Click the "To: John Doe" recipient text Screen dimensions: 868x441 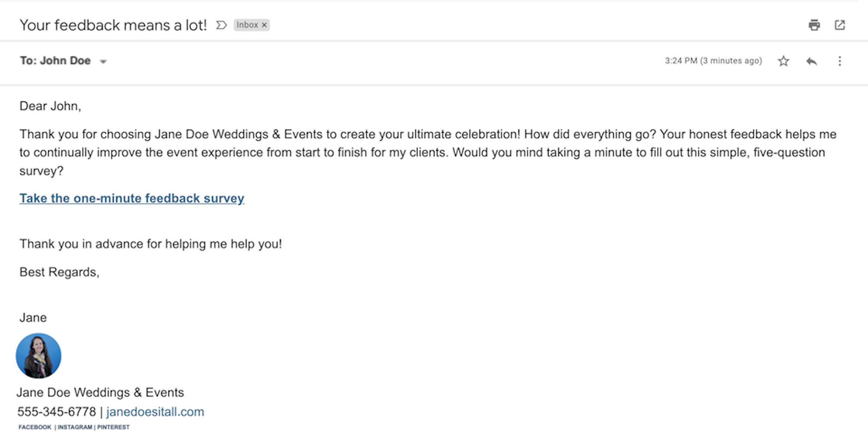(x=55, y=61)
